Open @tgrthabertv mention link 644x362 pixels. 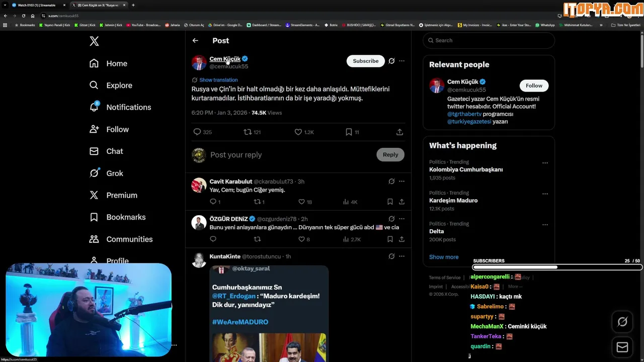coord(464,114)
